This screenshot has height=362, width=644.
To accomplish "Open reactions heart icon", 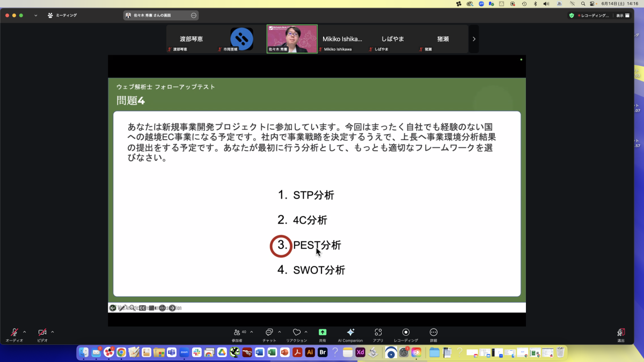I will point(296,333).
